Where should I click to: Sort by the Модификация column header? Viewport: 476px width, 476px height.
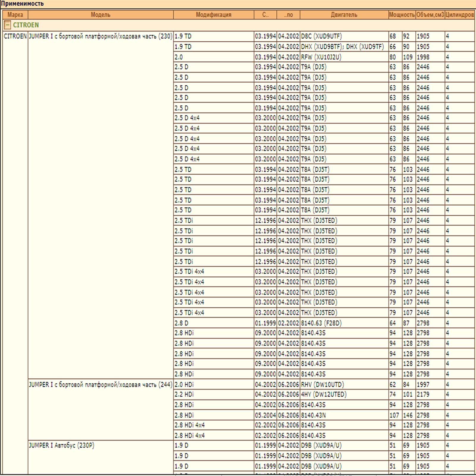pos(214,15)
